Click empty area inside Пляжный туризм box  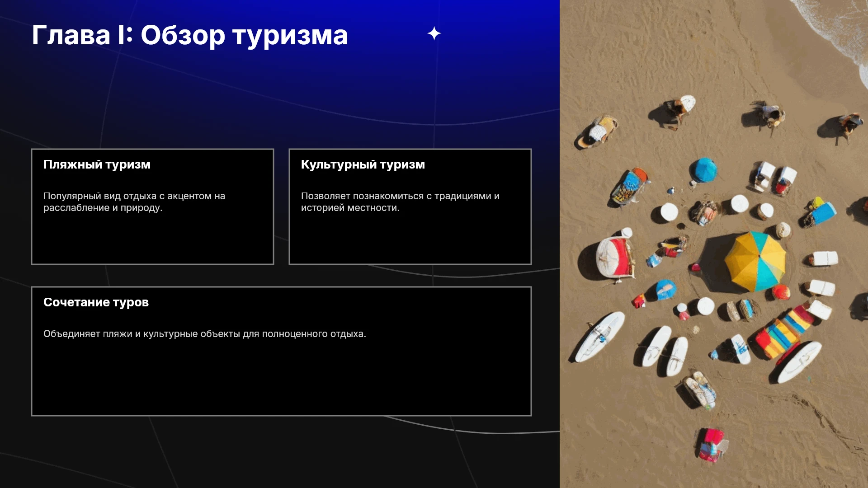pyautogui.click(x=152, y=239)
